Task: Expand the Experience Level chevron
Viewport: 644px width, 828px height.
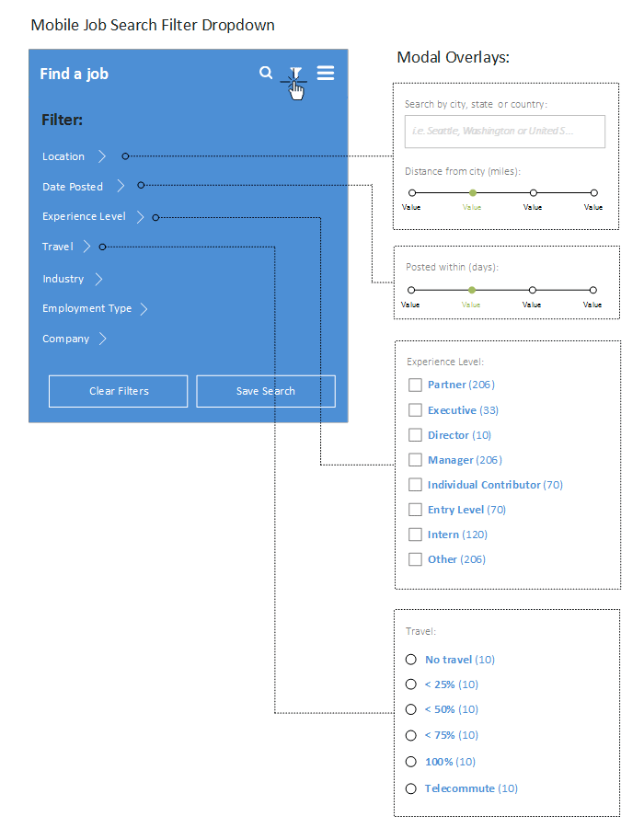Action: [140, 216]
